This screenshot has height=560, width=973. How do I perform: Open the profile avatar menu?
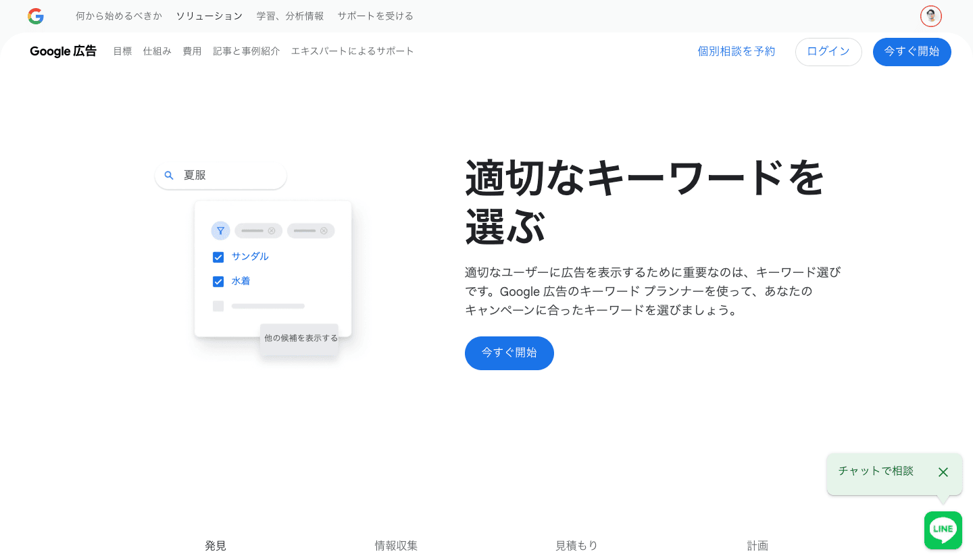tap(930, 16)
